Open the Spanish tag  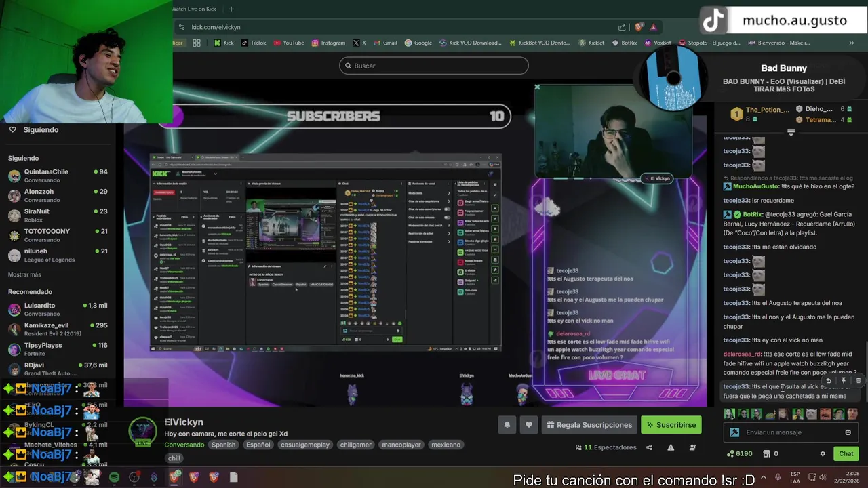pos(223,445)
